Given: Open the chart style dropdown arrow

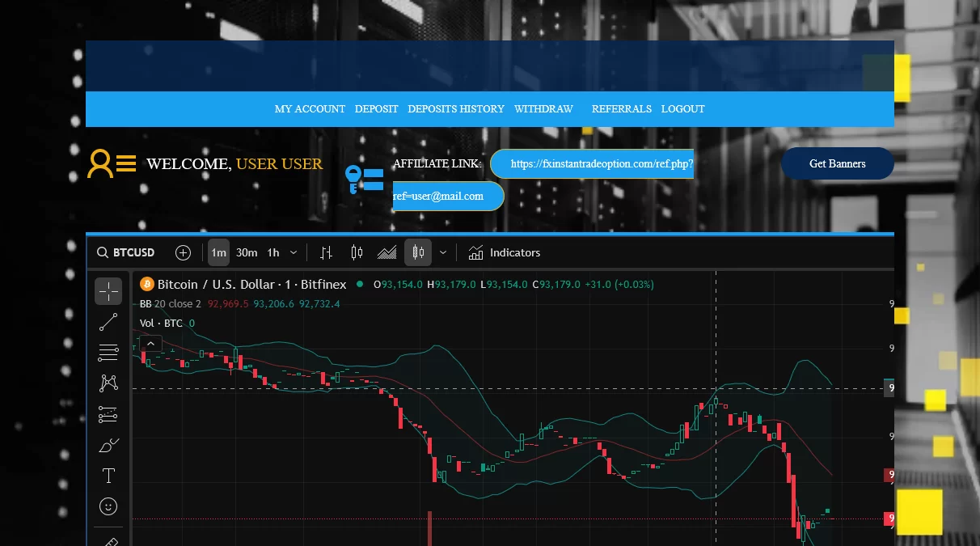Looking at the screenshot, I should [x=442, y=252].
